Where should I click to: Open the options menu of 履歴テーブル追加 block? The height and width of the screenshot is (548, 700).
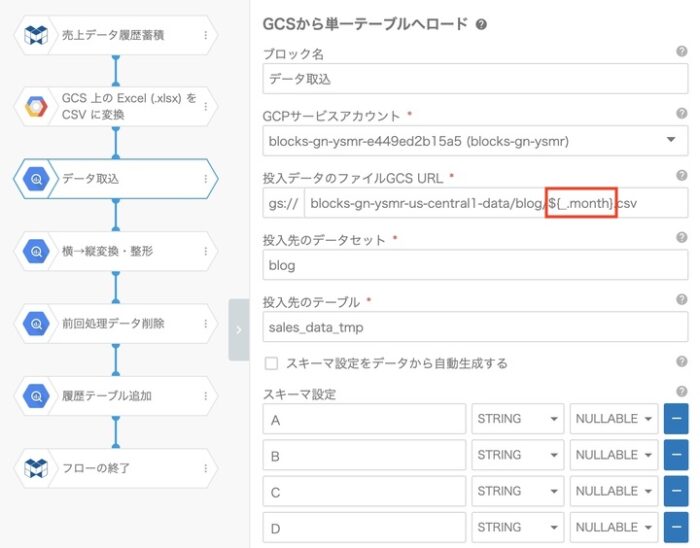tap(206, 396)
